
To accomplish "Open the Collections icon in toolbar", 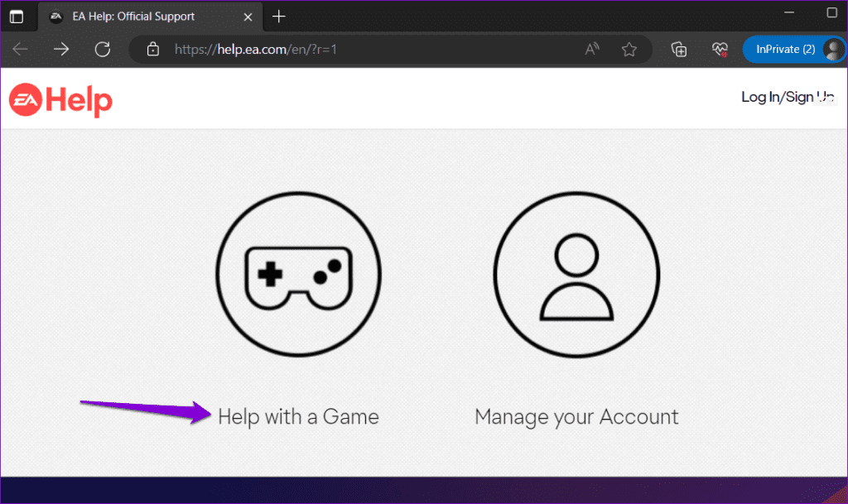I will (679, 50).
